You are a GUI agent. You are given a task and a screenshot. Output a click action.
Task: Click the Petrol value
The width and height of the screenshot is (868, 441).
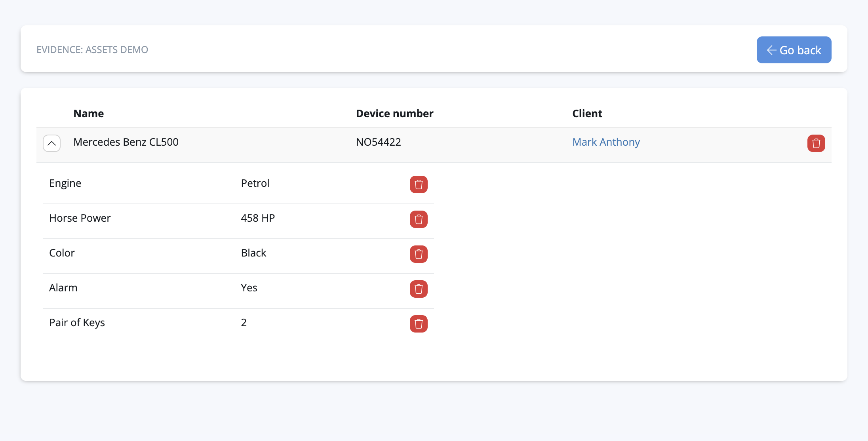click(255, 183)
